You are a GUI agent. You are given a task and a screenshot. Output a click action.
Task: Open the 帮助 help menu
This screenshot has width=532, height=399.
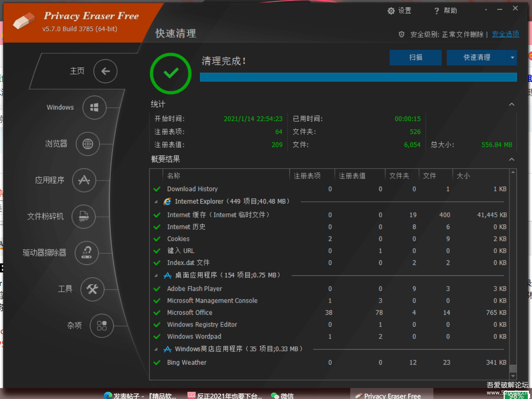click(445, 11)
